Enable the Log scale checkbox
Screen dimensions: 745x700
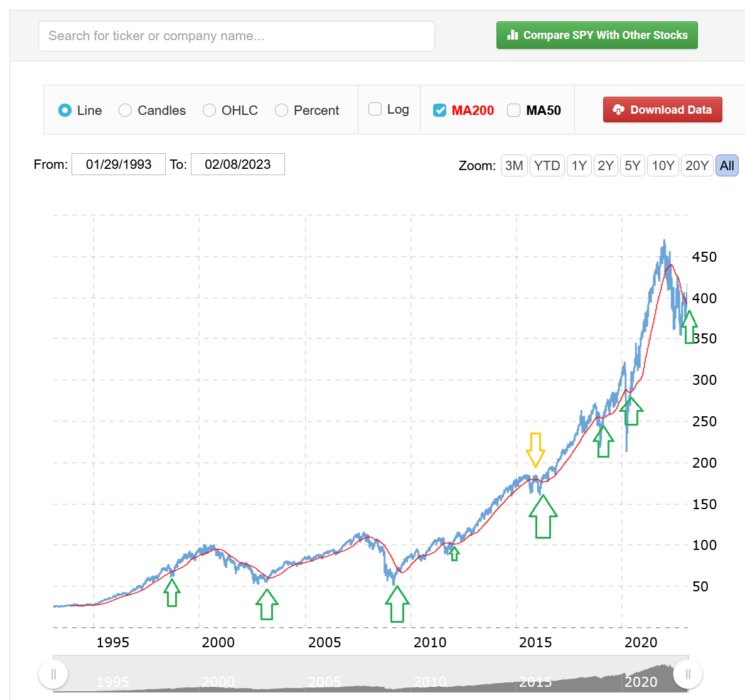375,109
